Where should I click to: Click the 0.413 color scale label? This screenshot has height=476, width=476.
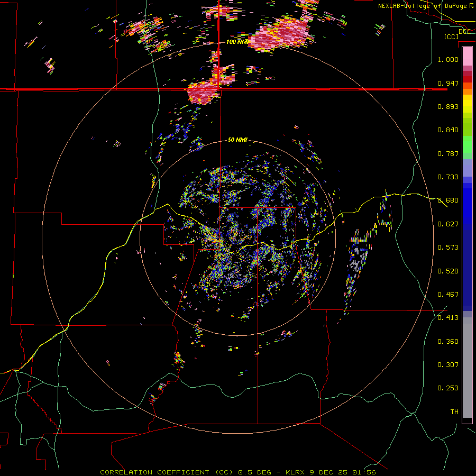(448, 318)
